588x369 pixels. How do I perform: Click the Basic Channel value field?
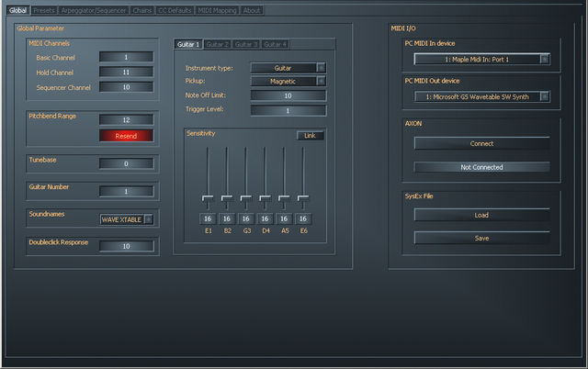[x=126, y=57]
